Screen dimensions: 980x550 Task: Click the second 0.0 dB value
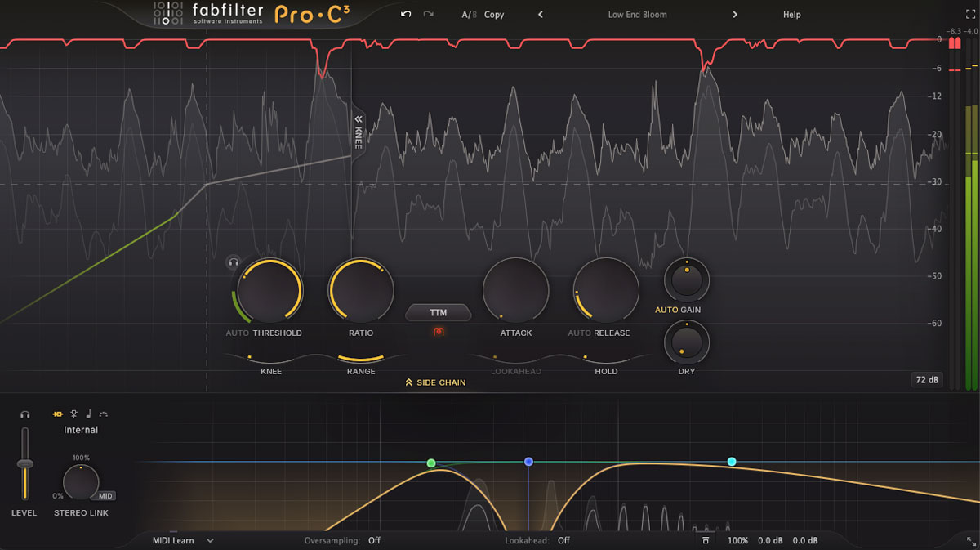tap(805, 541)
